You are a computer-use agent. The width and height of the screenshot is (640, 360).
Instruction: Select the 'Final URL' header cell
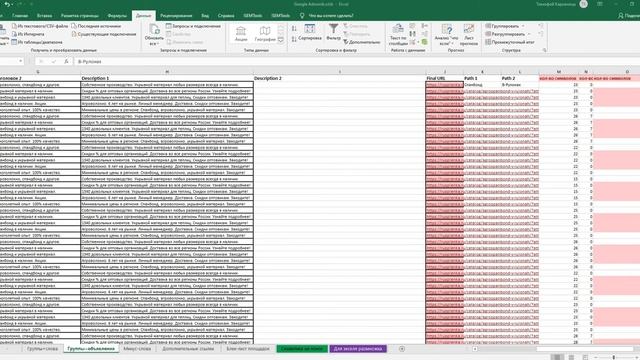pos(444,78)
